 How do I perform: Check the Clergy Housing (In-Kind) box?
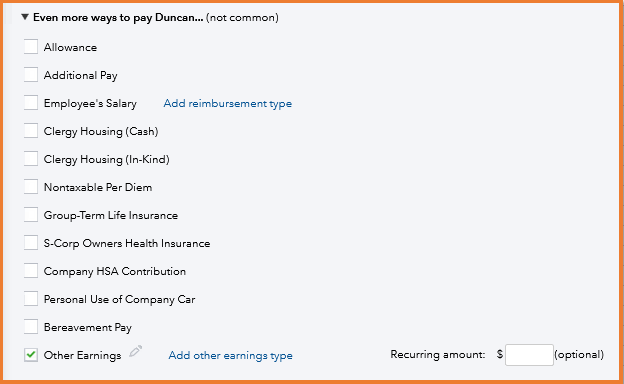click(31, 158)
